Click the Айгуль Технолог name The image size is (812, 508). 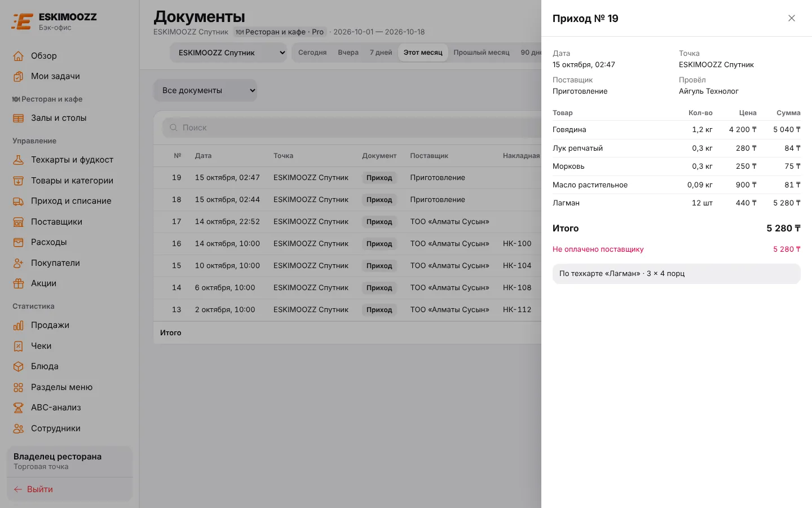click(x=708, y=91)
